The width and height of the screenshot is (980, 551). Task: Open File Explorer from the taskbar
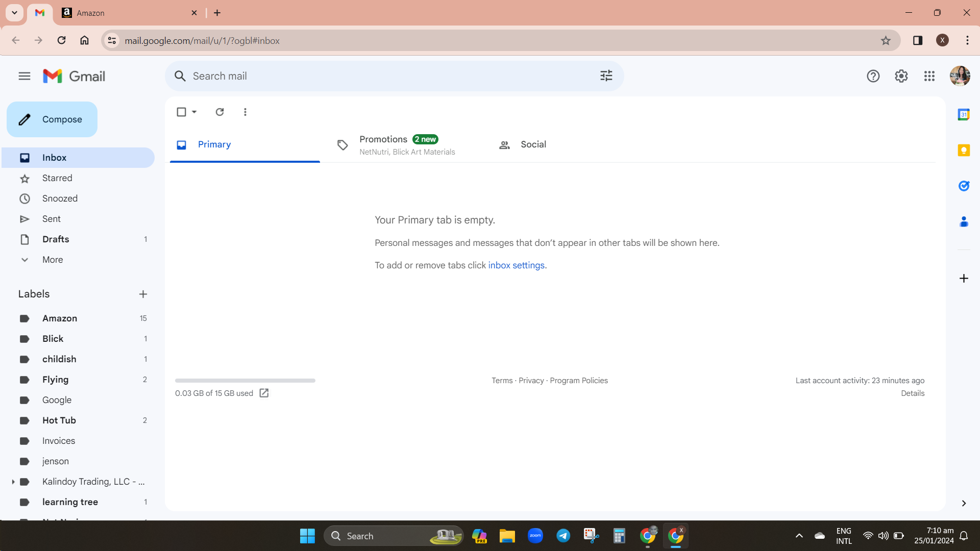(x=507, y=536)
